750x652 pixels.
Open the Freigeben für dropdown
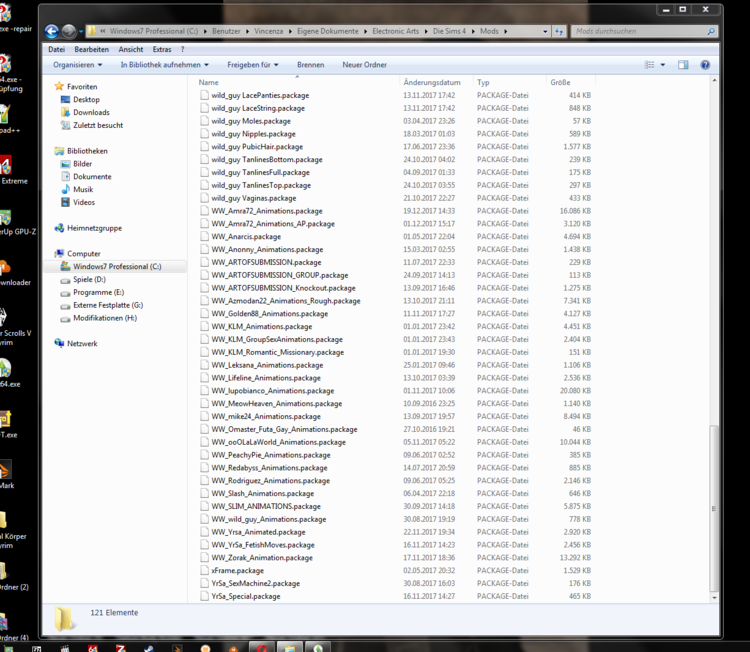coord(253,65)
